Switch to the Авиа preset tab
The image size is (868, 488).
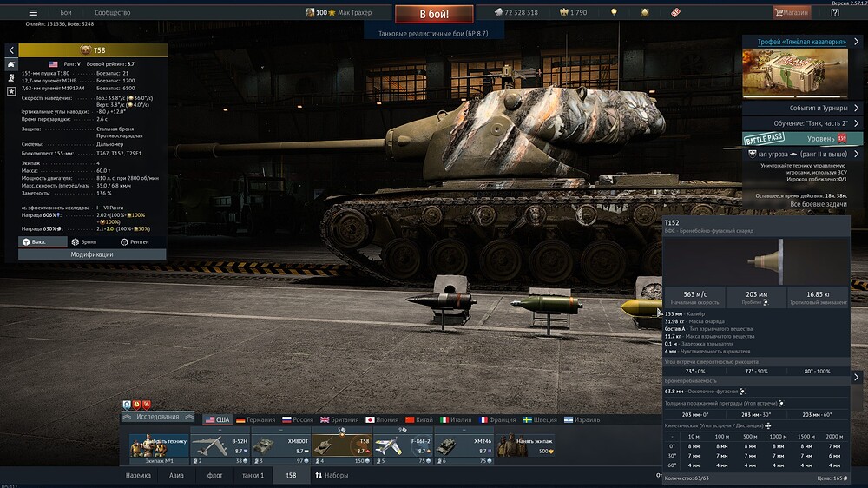[176, 475]
